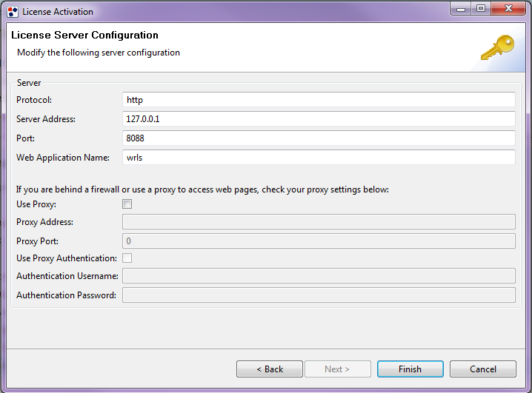Click the Proxy Address text box
Viewport: 532px width, 393px height.
[319, 222]
